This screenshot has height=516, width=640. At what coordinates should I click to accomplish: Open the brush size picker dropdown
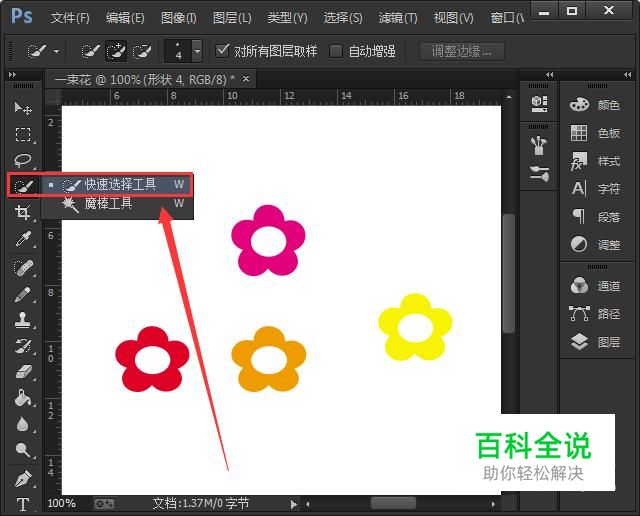(198, 51)
